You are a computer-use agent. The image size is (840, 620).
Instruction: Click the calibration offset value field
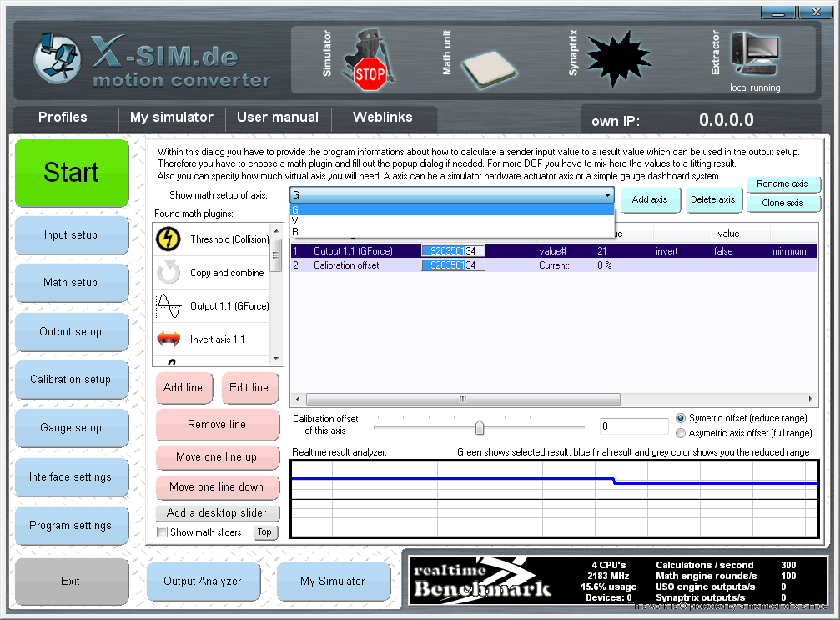pos(633,426)
